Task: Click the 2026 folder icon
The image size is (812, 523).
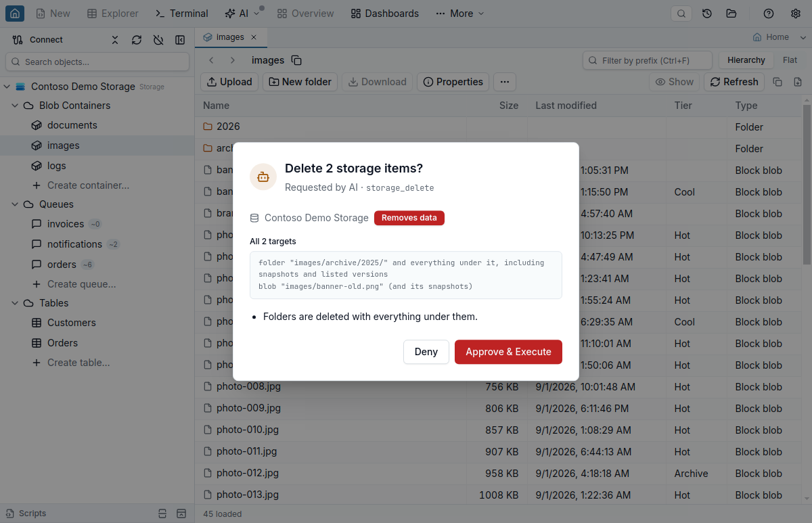Action: [x=208, y=127]
